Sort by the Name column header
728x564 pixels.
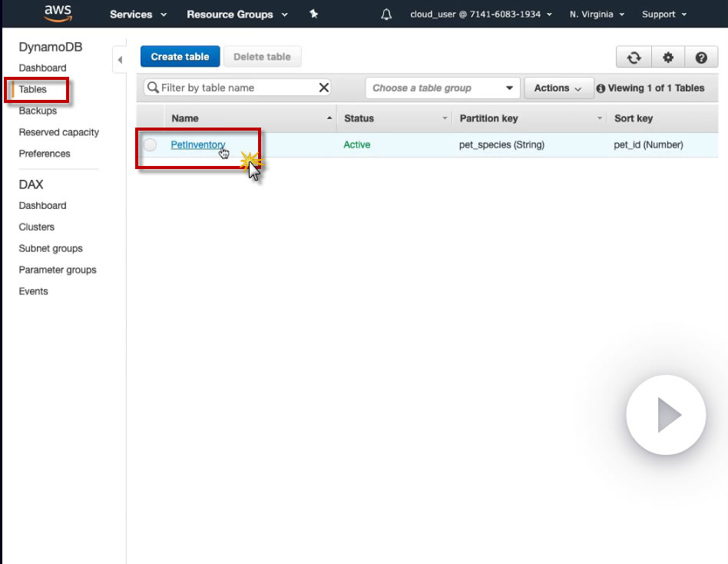250,118
